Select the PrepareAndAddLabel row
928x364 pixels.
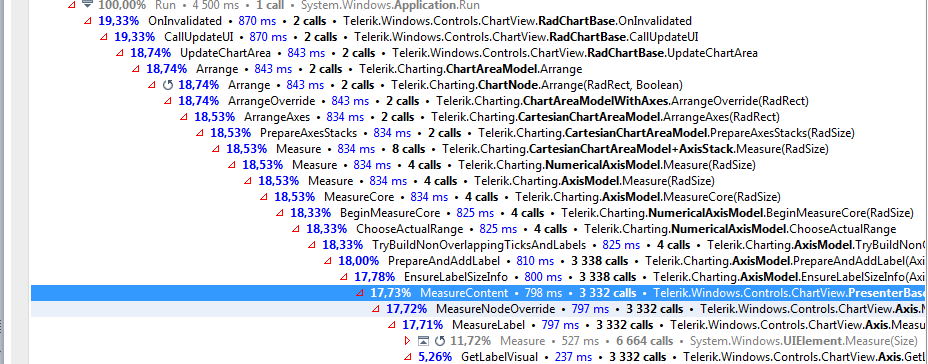pos(479,261)
